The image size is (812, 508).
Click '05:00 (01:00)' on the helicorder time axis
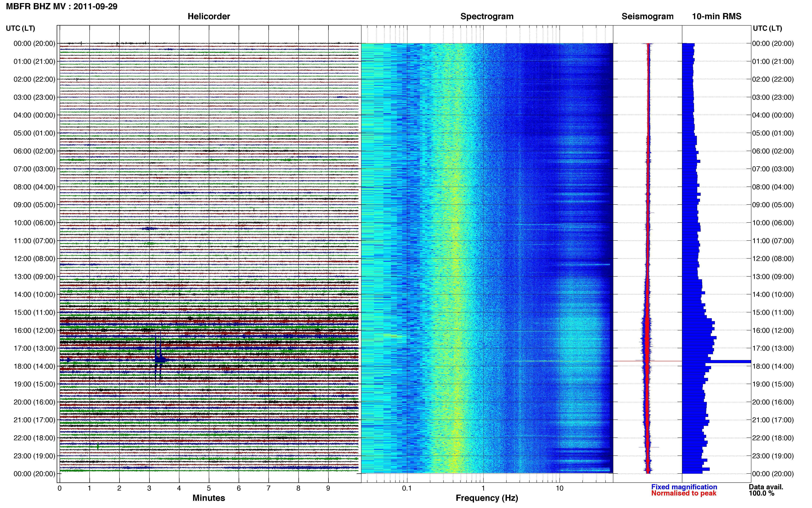(34, 133)
